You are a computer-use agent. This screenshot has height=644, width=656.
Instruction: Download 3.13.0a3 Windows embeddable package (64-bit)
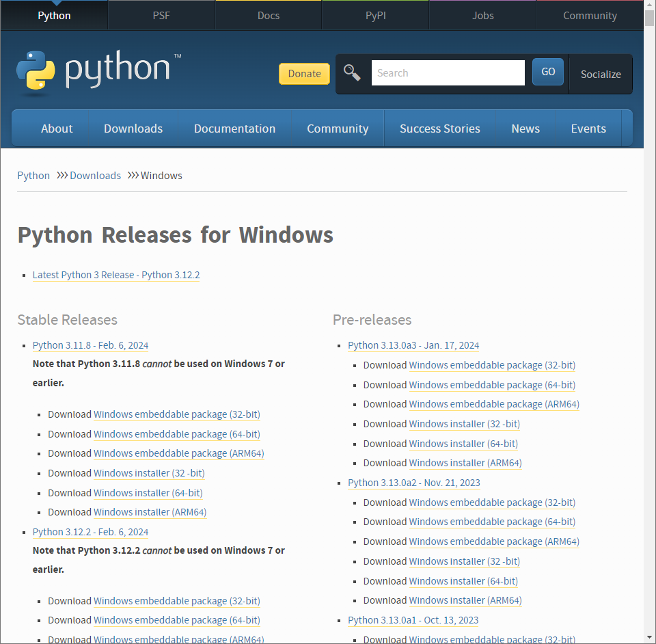pos(492,385)
